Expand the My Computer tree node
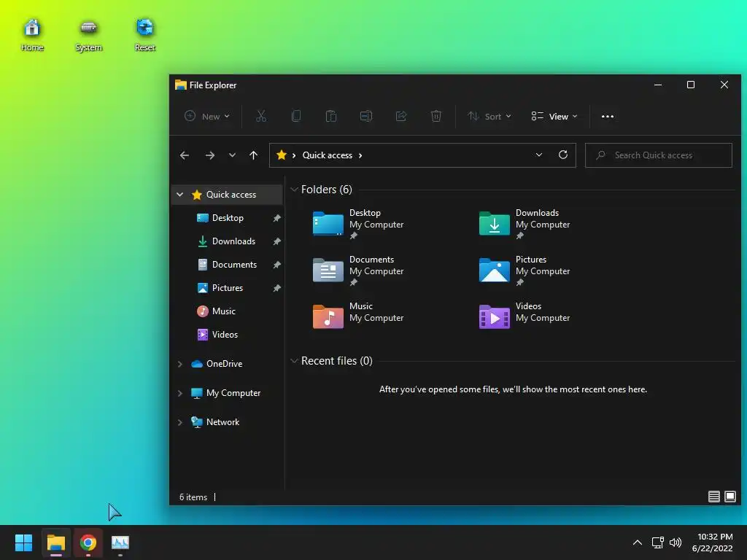 coord(180,393)
